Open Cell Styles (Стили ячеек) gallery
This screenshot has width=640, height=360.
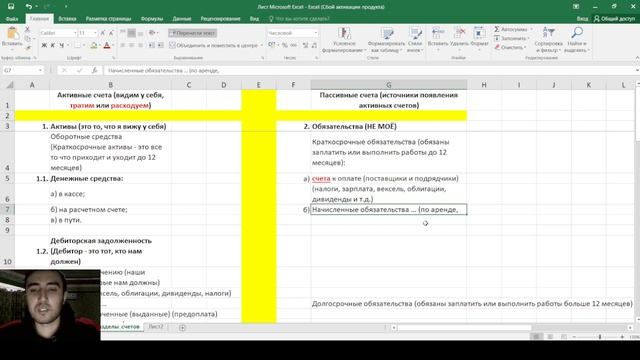click(415, 40)
